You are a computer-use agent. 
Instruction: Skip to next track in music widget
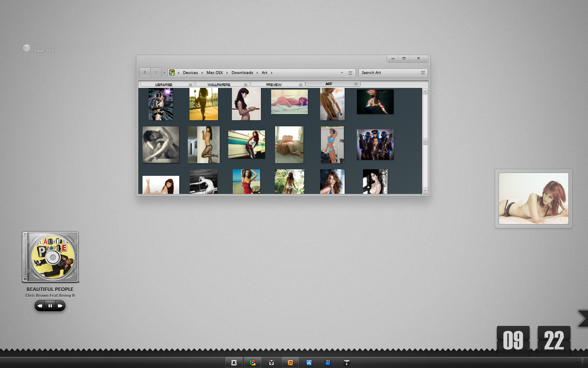pos(60,306)
